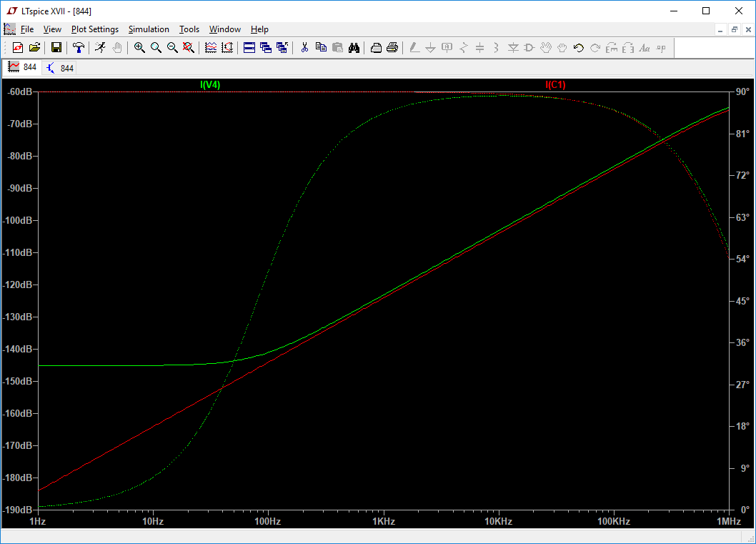This screenshot has width=756, height=544.
Task: Zoom in using the plus magnifier
Action: point(139,48)
